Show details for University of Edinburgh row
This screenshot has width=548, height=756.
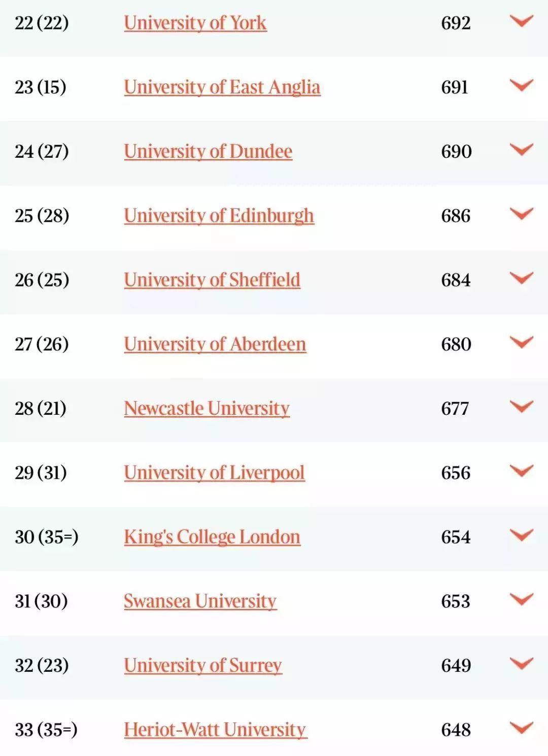coord(521,214)
